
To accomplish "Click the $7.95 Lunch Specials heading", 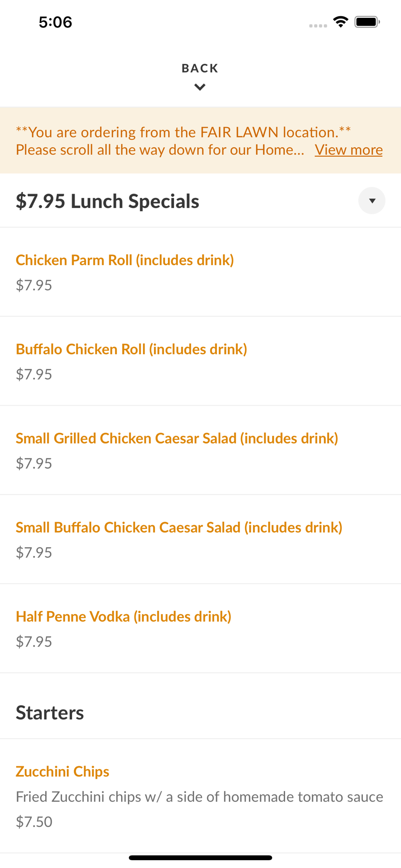I will click(107, 201).
